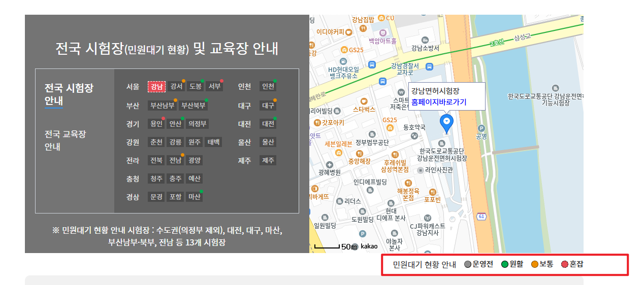Click the 기능시험장 building icon on map

(555, 88)
